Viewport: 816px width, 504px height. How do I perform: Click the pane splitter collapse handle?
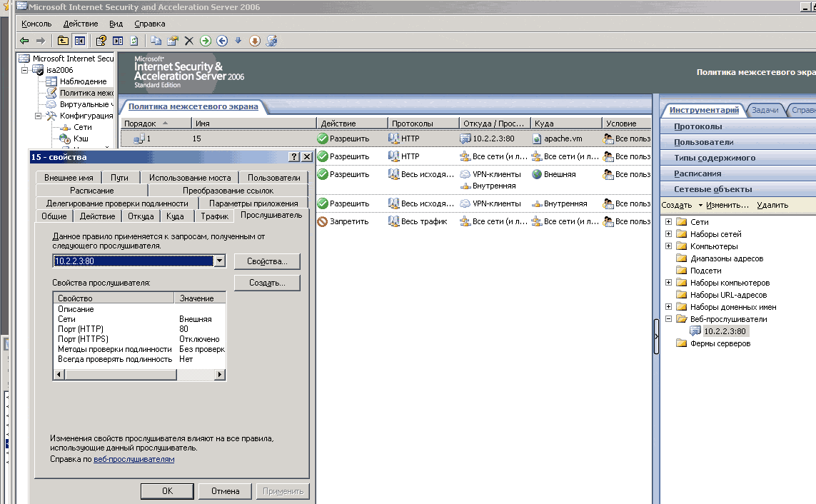point(656,336)
